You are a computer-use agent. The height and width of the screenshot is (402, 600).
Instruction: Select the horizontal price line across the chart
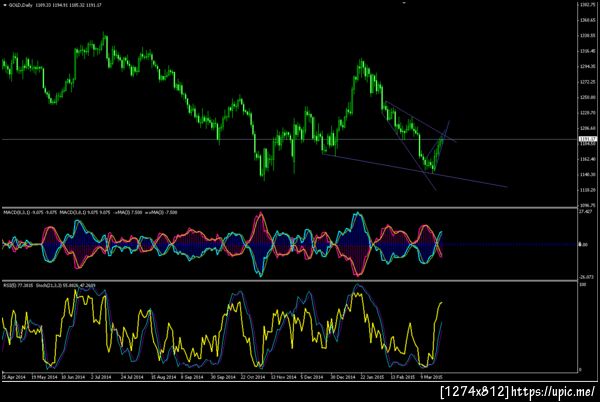[x=291, y=140]
